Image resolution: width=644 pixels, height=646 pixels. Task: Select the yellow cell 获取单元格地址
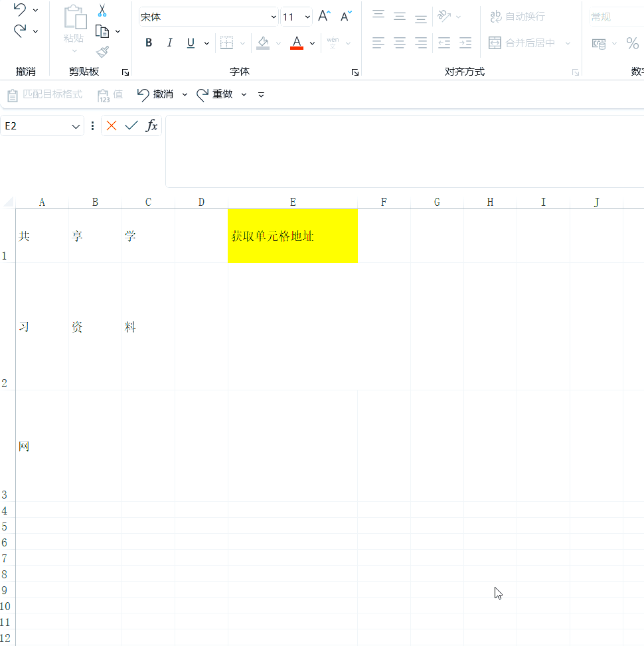(293, 236)
